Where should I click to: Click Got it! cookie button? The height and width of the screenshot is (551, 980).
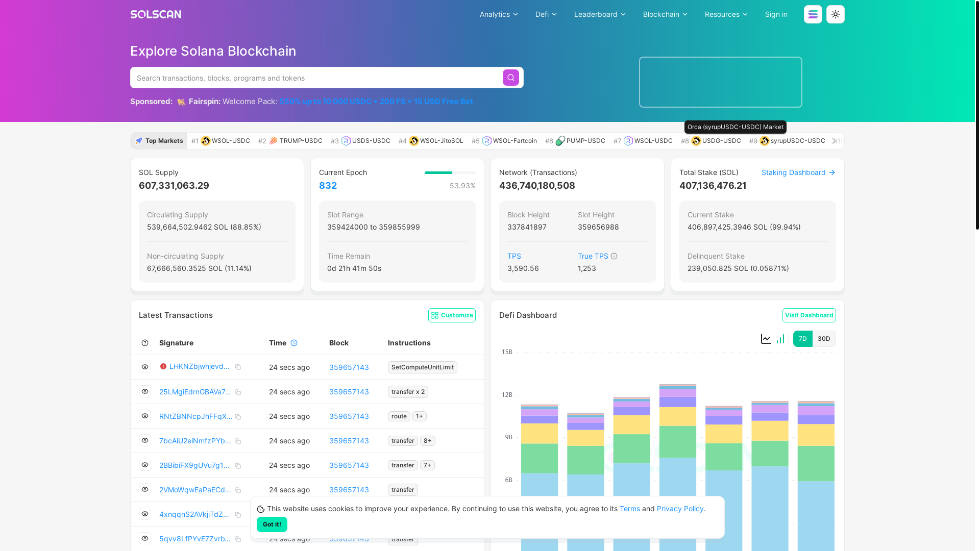(x=272, y=524)
